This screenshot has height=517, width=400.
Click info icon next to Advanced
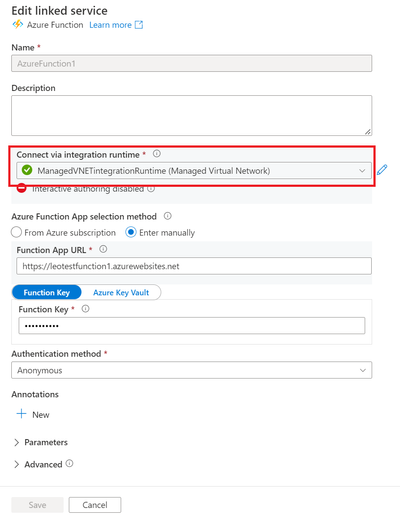pyautogui.click(x=69, y=463)
